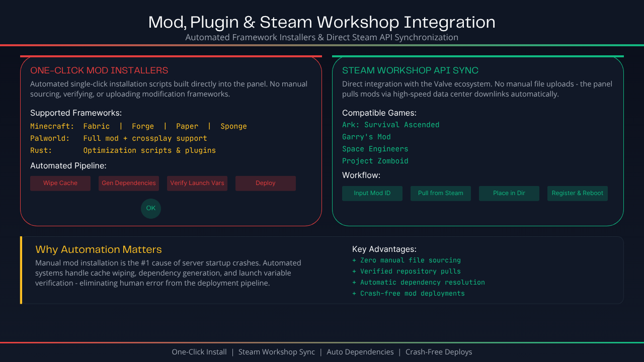Viewport: 644px width, 362px height.
Task: Confirm with the round OK button
Action: click(151, 208)
